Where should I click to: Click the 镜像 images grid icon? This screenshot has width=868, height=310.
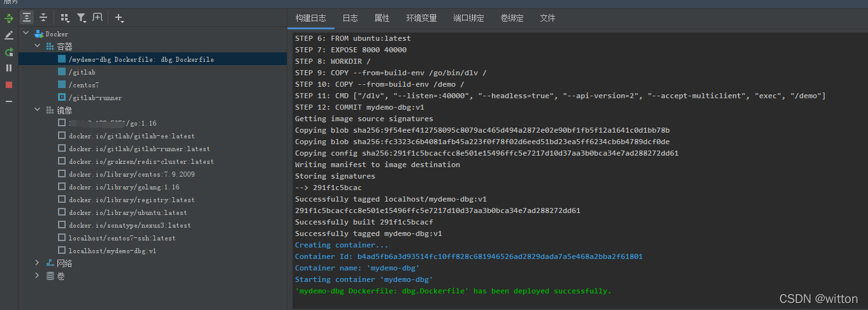[50, 110]
